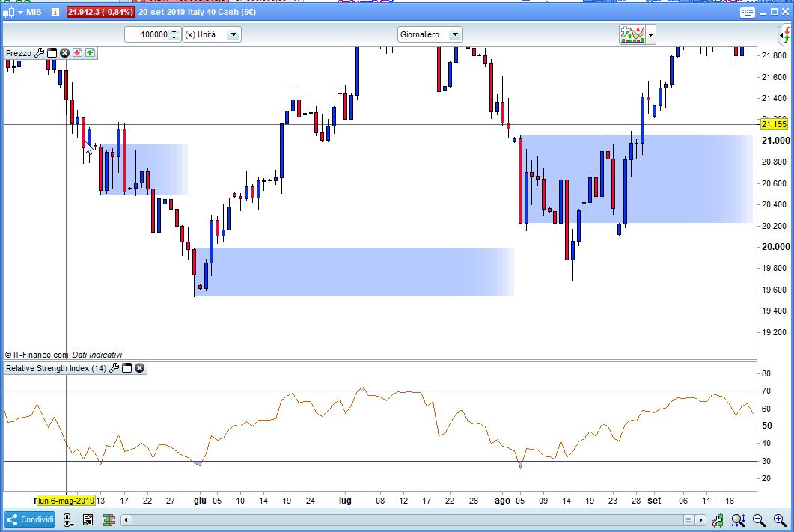Close the Relative Strength Index panel
Screen dimensions: 794x532
[x=139, y=368]
